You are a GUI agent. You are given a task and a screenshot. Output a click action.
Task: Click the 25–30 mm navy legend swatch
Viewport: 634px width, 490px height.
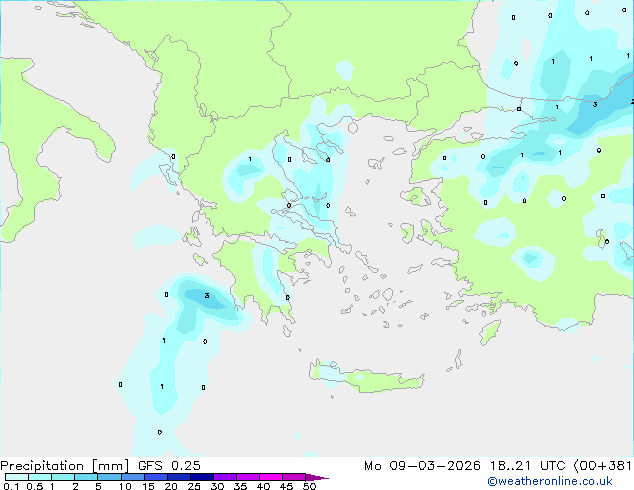pyautogui.click(x=202, y=477)
